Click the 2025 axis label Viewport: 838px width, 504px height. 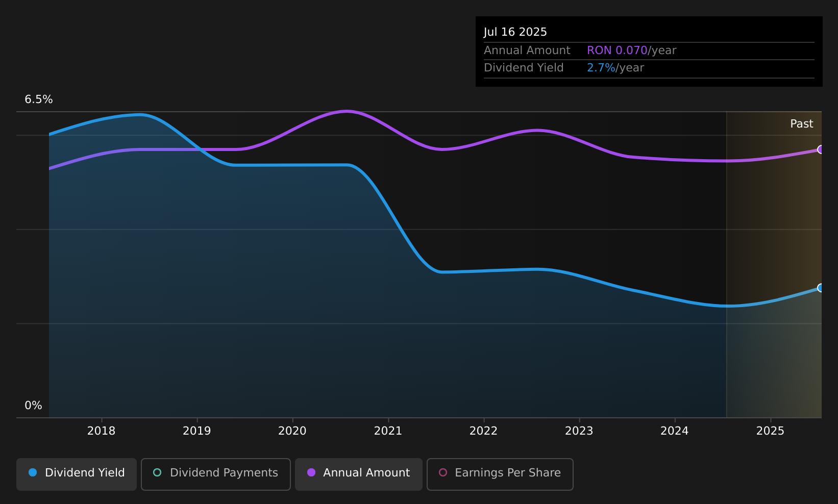pyautogui.click(x=770, y=431)
